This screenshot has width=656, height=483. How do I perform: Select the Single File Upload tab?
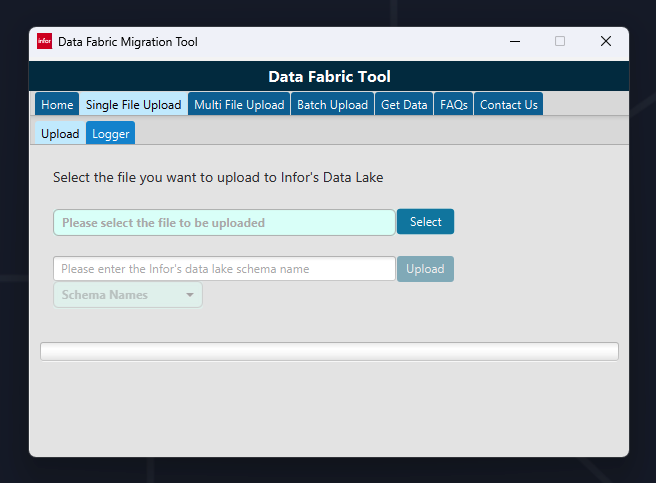(x=133, y=104)
